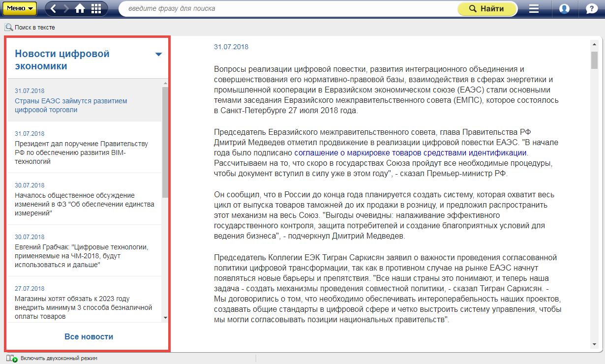The width and height of the screenshot is (605, 364).
Task: Open the Все новости link
Action: coord(89,337)
